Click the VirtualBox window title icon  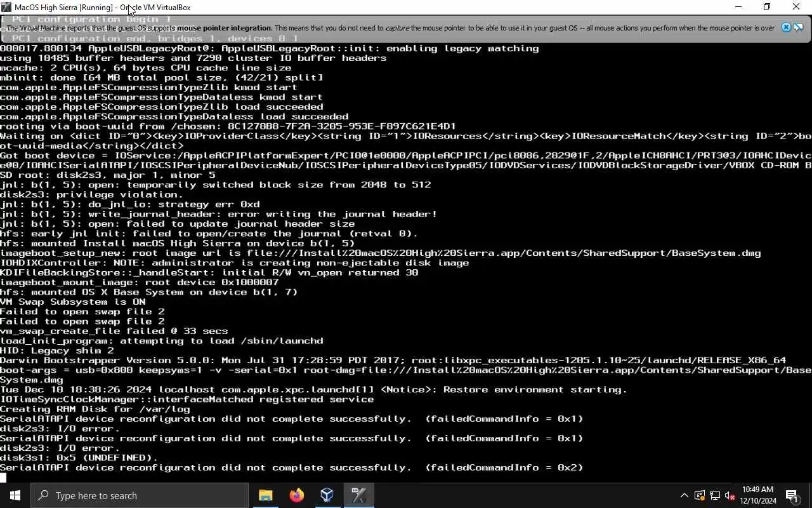click(x=6, y=7)
